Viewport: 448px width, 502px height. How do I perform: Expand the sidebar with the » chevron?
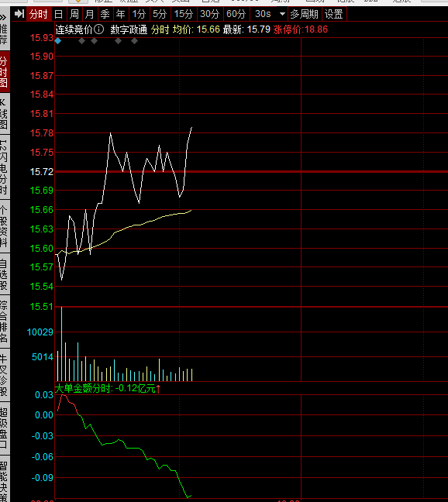[x=3, y=17]
